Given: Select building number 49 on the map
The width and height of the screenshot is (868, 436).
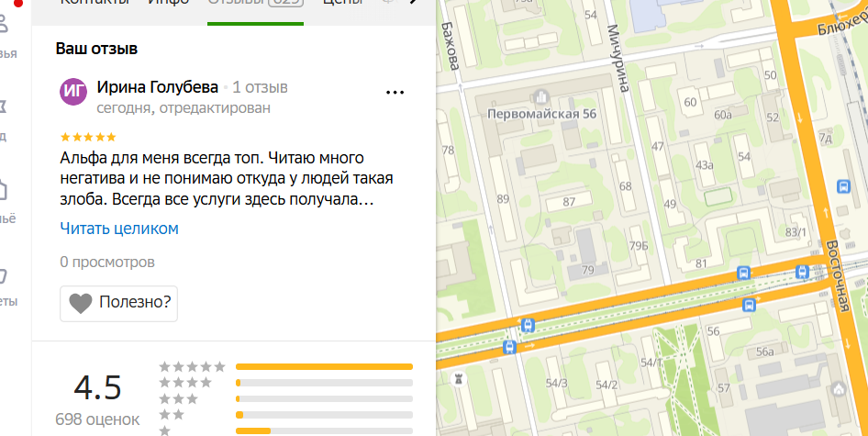Looking at the screenshot, I should [x=670, y=204].
